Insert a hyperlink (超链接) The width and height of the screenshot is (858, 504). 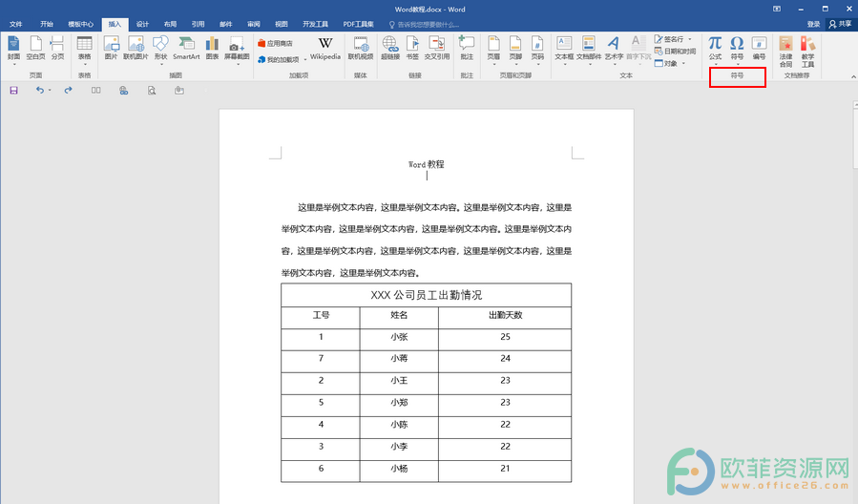coord(390,48)
